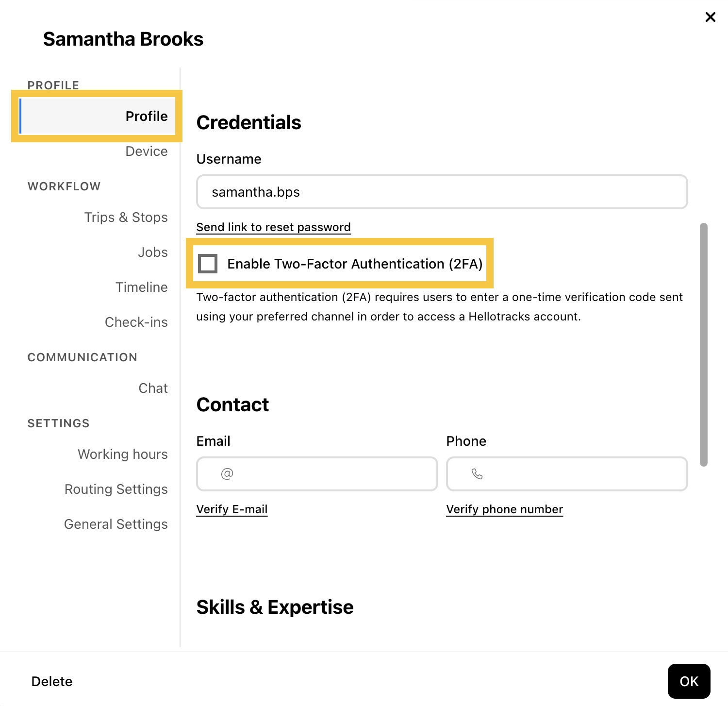Screen dimensions: 728x706
Task: Click Send link to reset password
Action: tap(273, 227)
